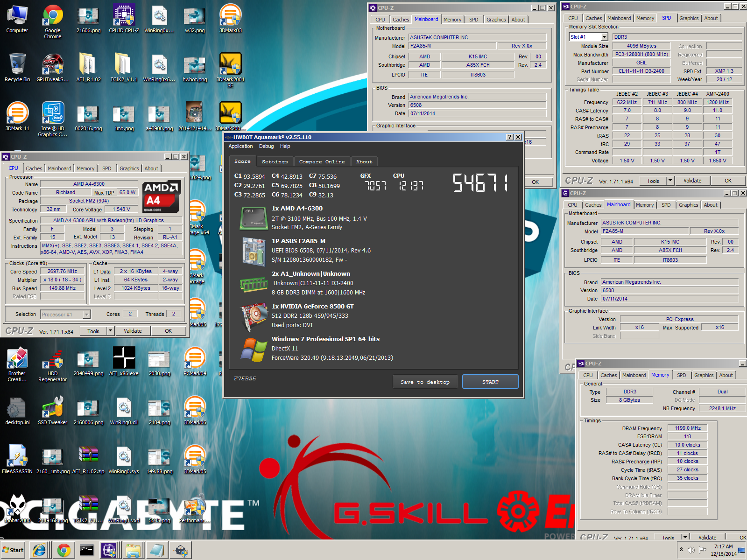
Task: Expand Tools dropdown arrow in SPD window
Action: [670, 181]
